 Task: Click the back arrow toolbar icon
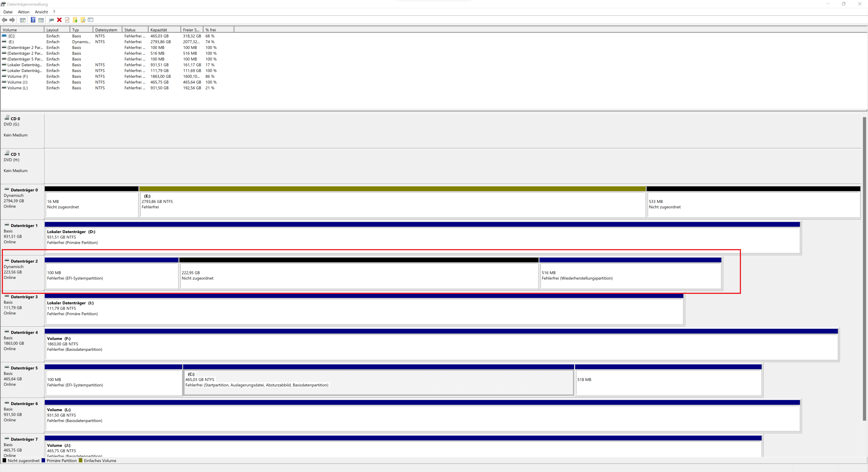(x=4, y=20)
